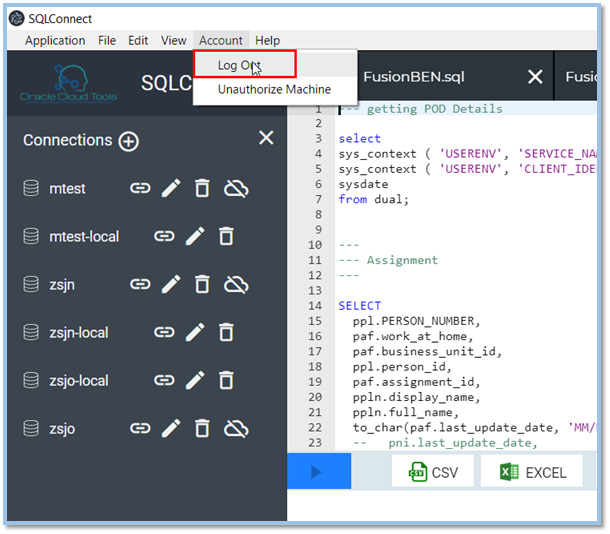Click the 'getting POD Details' comment
Viewport: 610px width, 534px height.
click(435, 109)
